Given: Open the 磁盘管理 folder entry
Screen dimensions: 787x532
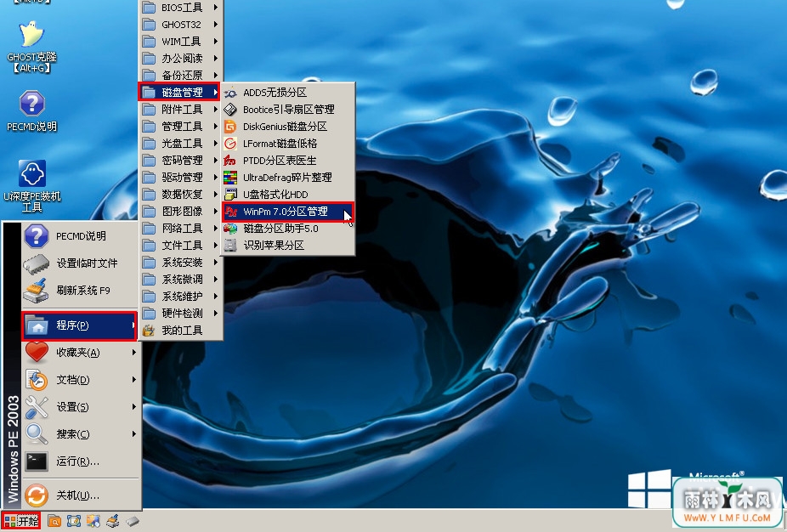Looking at the screenshot, I should pyautogui.click(x=179, y=93).
